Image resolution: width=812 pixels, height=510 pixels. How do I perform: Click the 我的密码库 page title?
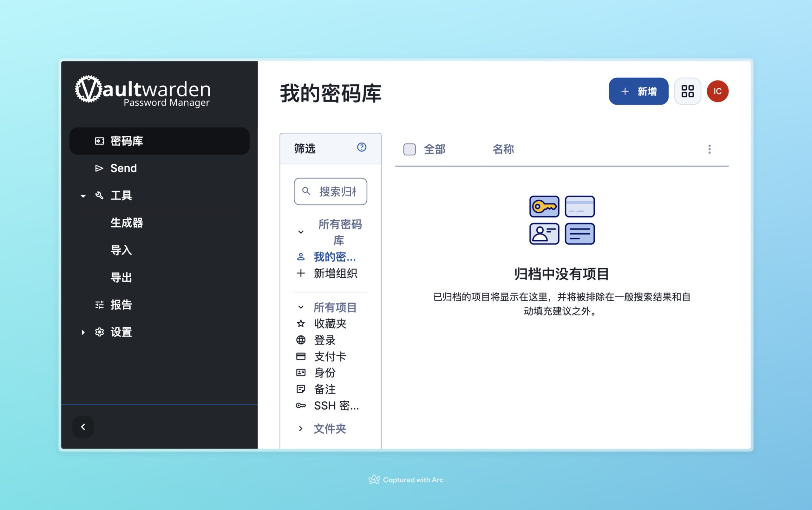(x=331, y=94)
